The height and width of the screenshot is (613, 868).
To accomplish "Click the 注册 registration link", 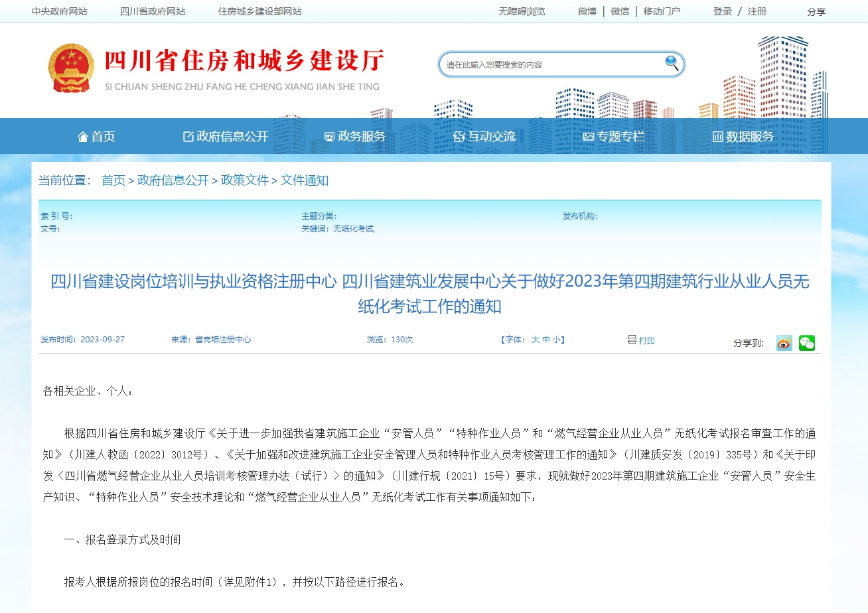I will 757,11.
